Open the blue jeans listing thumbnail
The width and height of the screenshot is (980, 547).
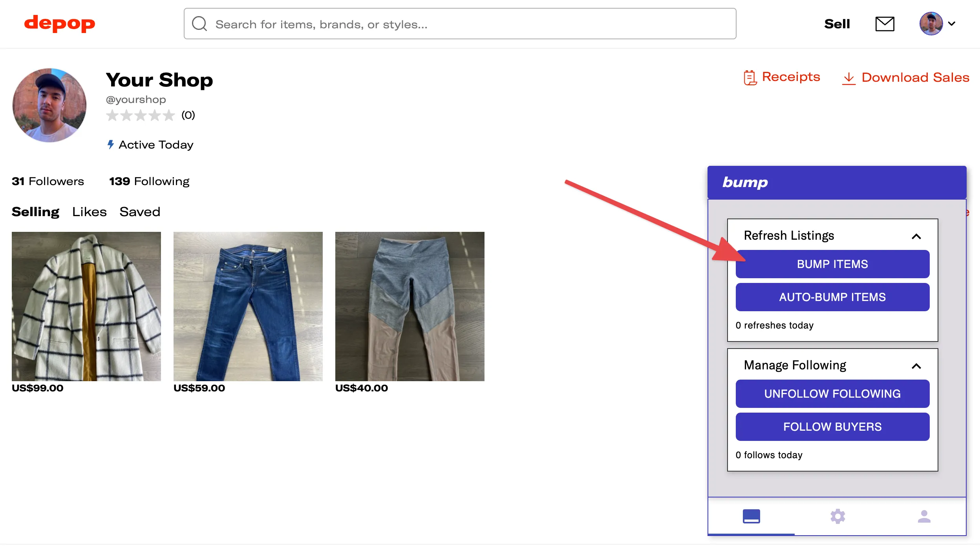248,306
